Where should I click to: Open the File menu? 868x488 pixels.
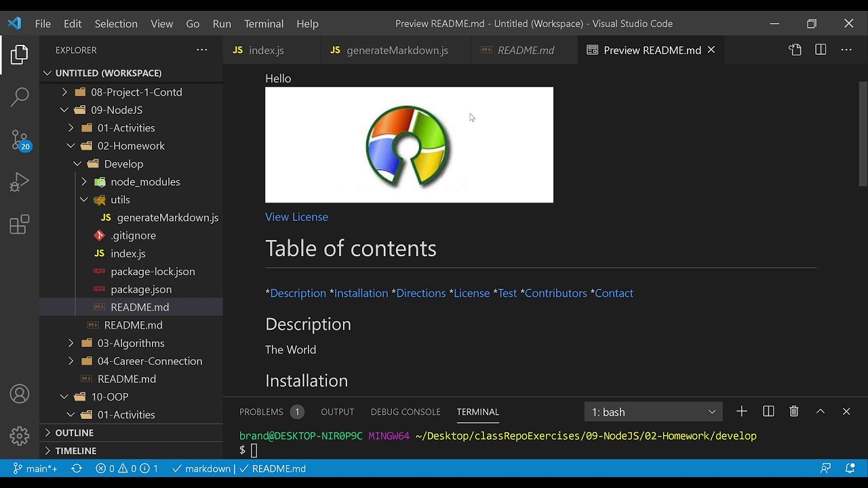[43, 24]
